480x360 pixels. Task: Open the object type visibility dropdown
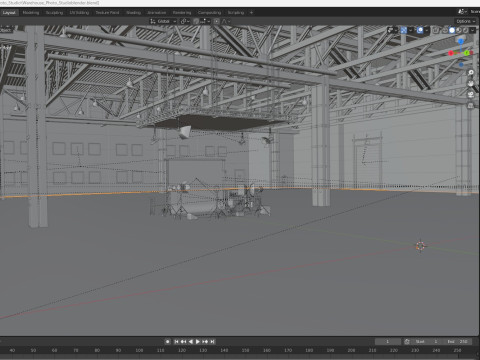click(x=392, y=30)
